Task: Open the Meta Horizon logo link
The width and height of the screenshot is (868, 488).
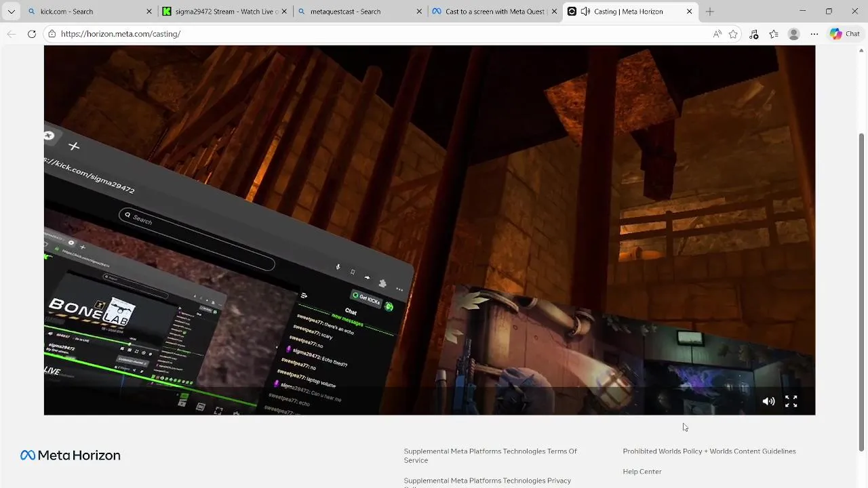Action: (x=71, y=455)
